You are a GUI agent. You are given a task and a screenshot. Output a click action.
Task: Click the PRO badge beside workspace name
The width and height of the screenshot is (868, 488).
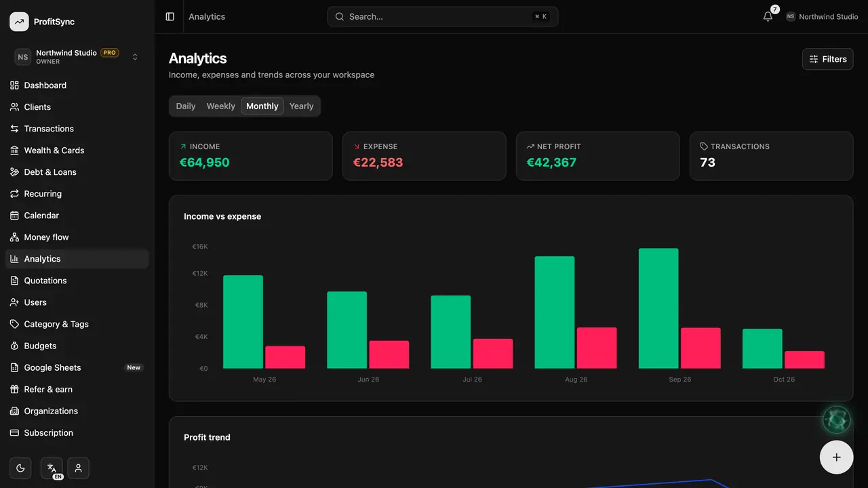109,52
